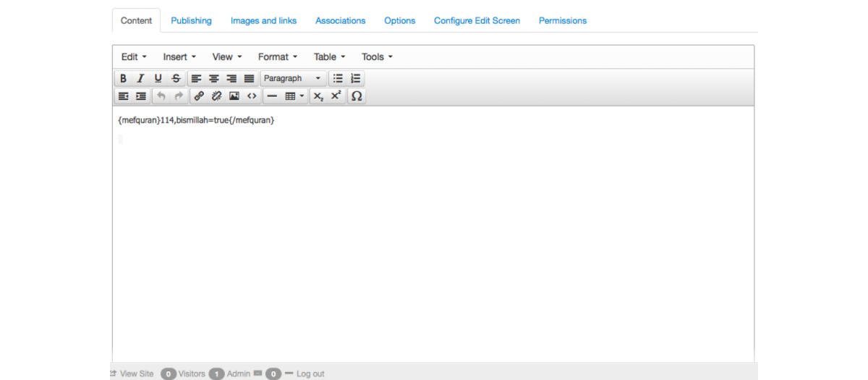Apply italic formatting
868x380 pixels.
140,78
